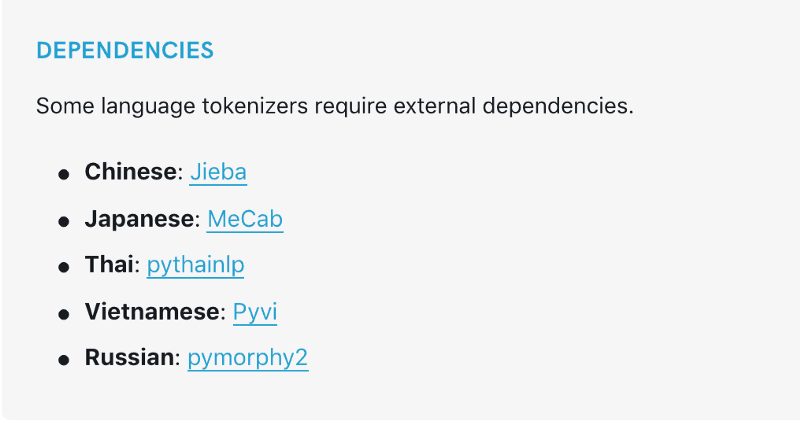The width and height of the screenshot is (800, 428).
Task: Click the word "external" in the paragraph
Action: (x=433, y=106)
